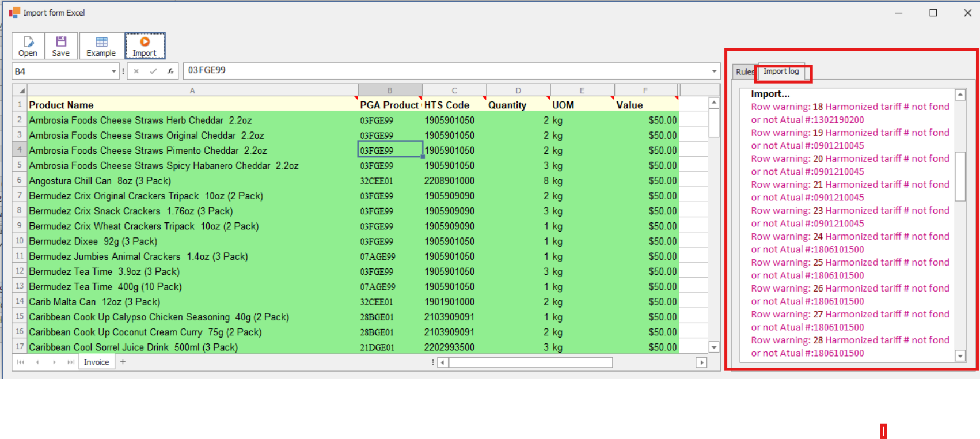Viewport: 980px width, 439px height.
Task: Select column C header
Action: (454, 90)
